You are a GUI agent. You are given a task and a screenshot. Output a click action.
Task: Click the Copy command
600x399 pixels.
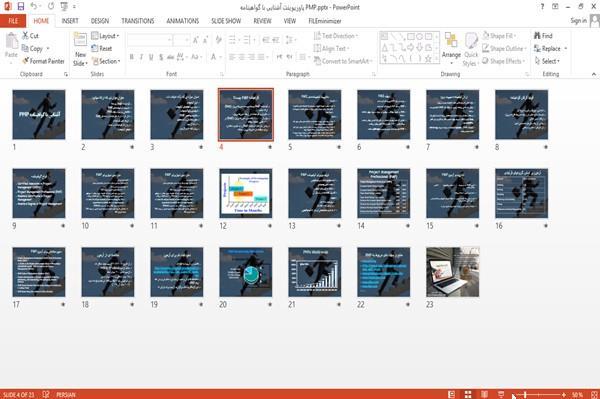pyautogui.click(x=33, y=49)
